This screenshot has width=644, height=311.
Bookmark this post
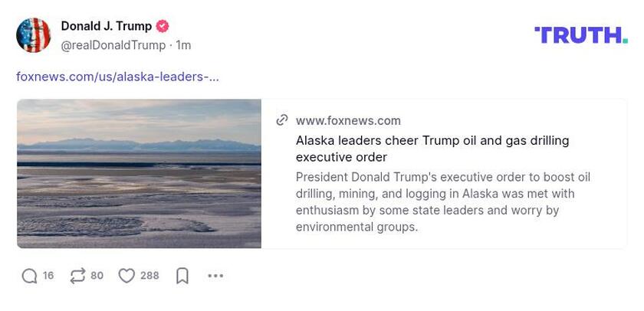[x=182, y=276]
